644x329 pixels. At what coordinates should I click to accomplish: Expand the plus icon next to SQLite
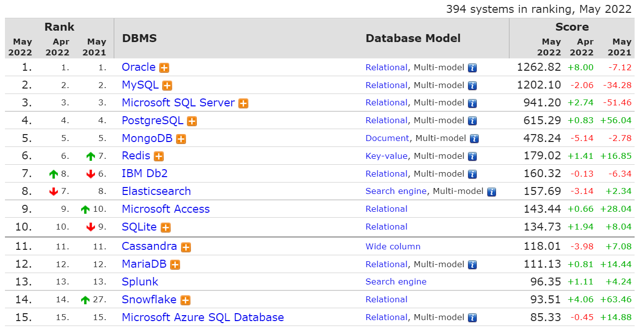(166, 228)
